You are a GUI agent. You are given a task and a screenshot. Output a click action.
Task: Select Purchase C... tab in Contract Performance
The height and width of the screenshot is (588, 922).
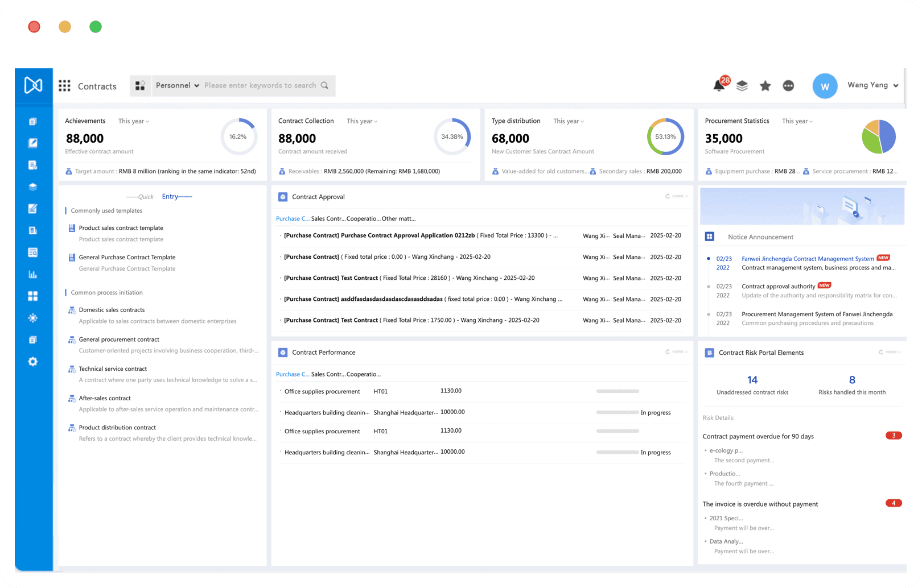tap(293, 374)
